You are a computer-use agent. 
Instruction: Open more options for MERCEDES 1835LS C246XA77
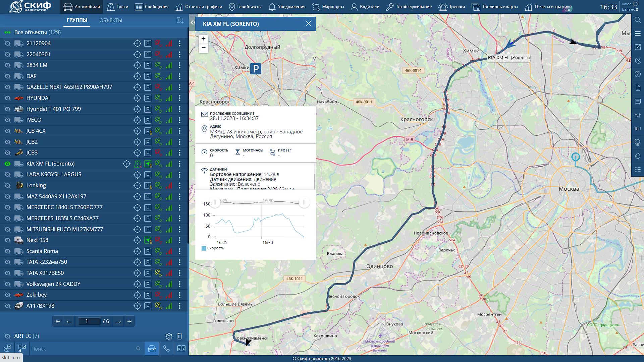coord(180,218)
